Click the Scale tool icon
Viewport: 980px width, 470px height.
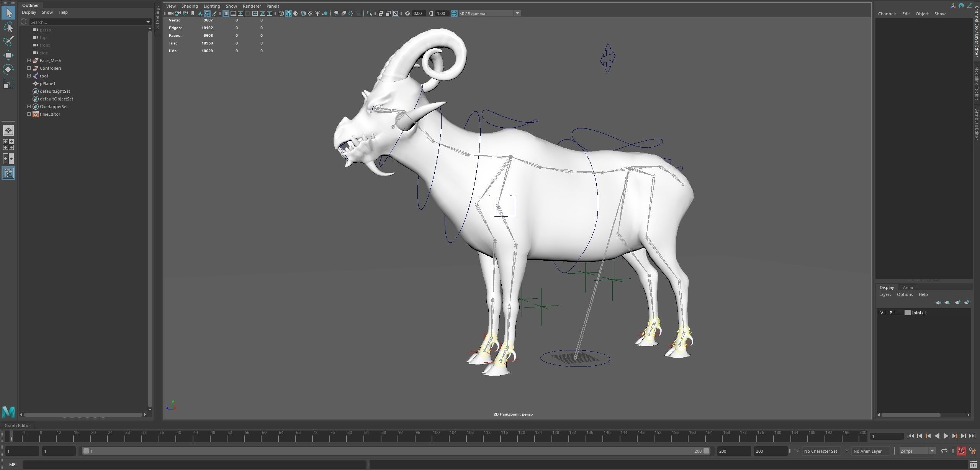coord(8,84)
